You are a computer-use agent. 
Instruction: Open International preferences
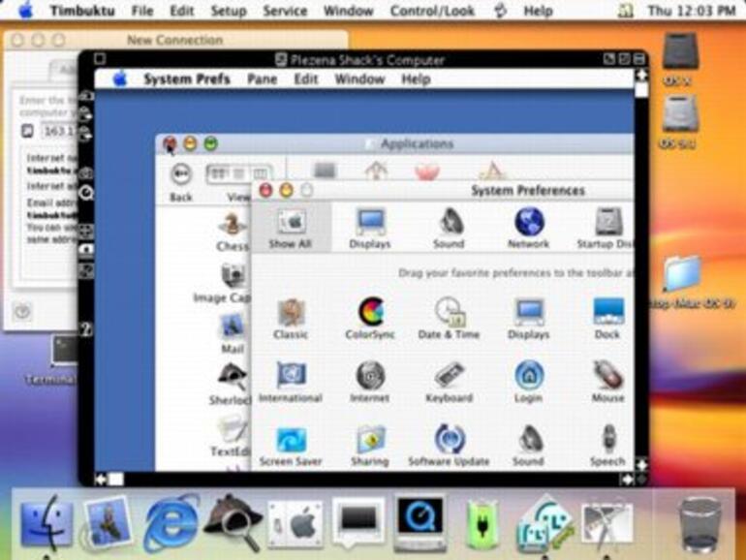pos(291,382)
